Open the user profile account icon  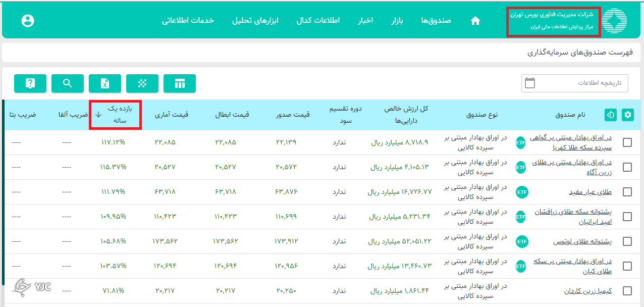(28, 21)
